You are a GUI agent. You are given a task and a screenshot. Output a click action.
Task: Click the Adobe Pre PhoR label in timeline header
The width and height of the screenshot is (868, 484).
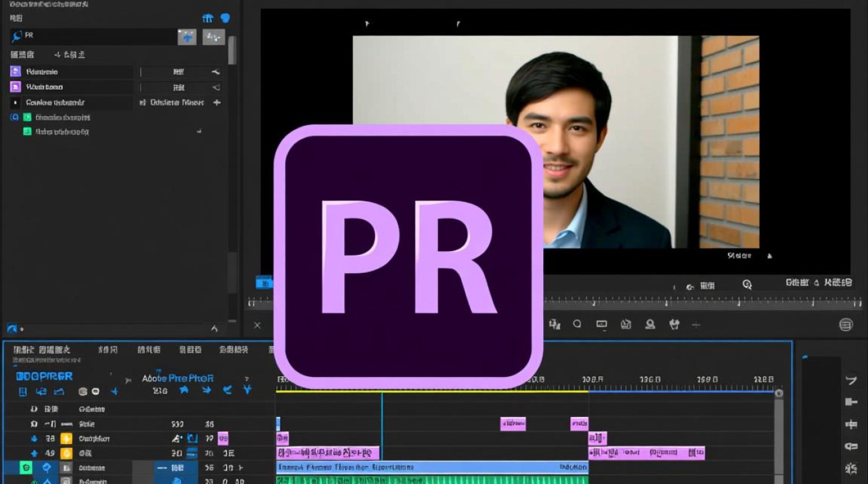coord(178,378)
